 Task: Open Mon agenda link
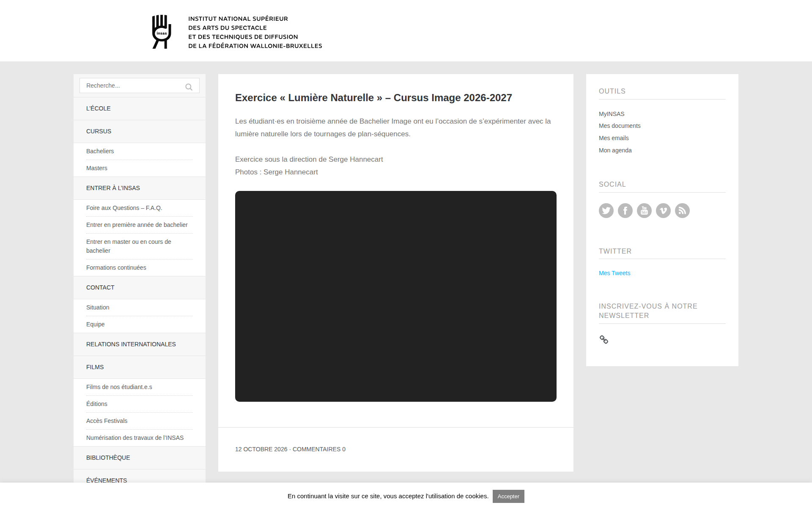pyautogui.click(x=615, y=150)
